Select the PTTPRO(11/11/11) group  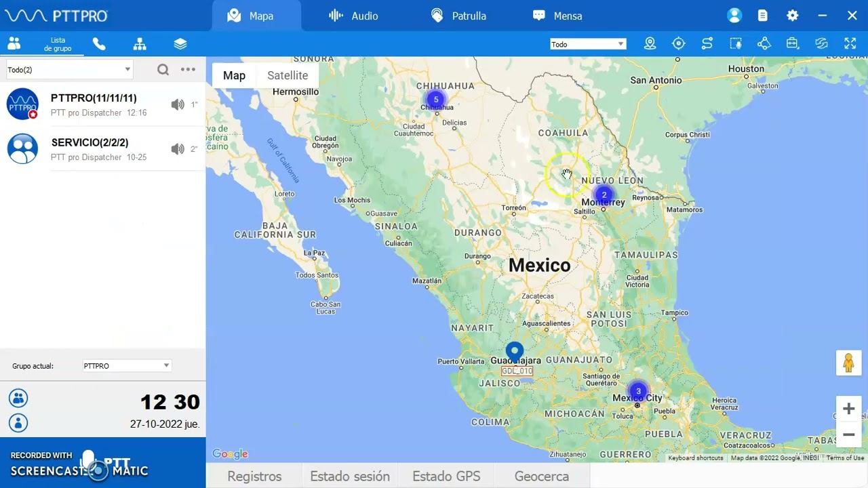click(103, 104)
